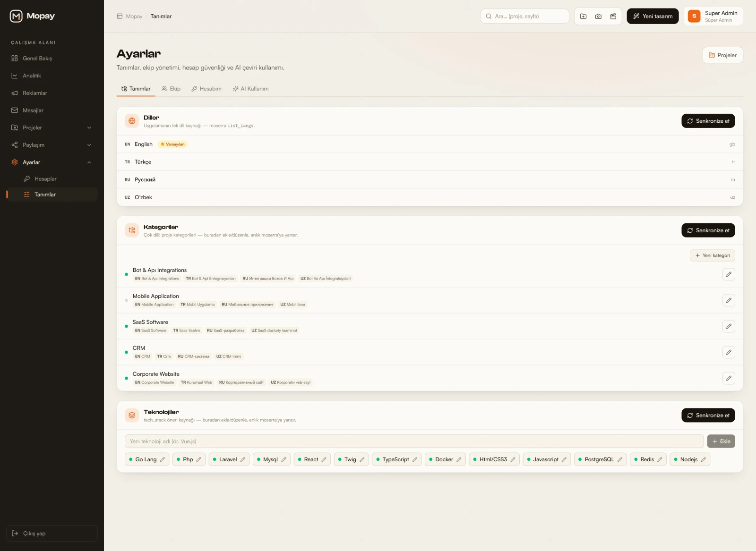
Task: Select the O'zbek language row
Action: 430,197
